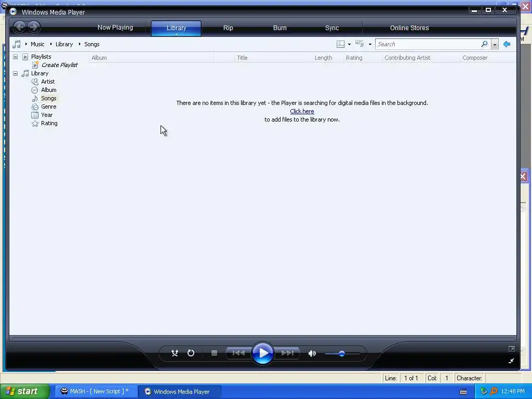Click the Songs breadcrumb
This screenshot has height=399, width=532.
91,44
